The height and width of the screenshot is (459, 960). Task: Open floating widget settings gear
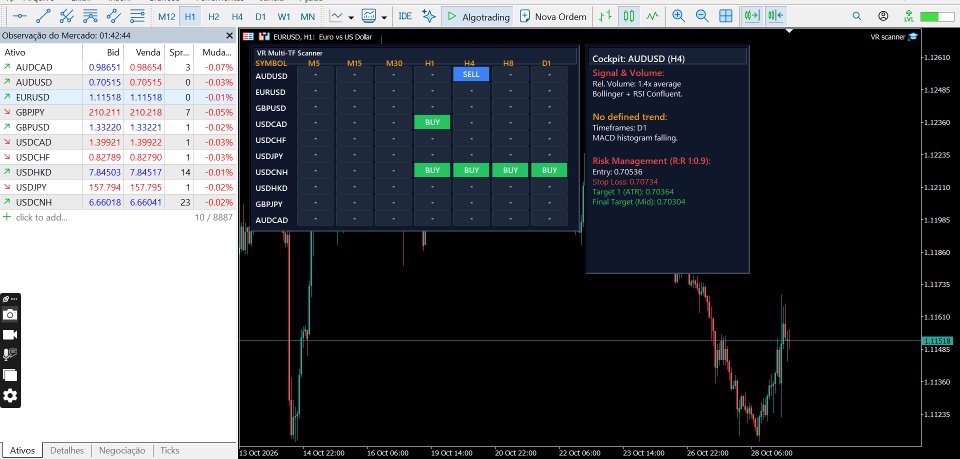pyautogui.click(x=10, y=396)
